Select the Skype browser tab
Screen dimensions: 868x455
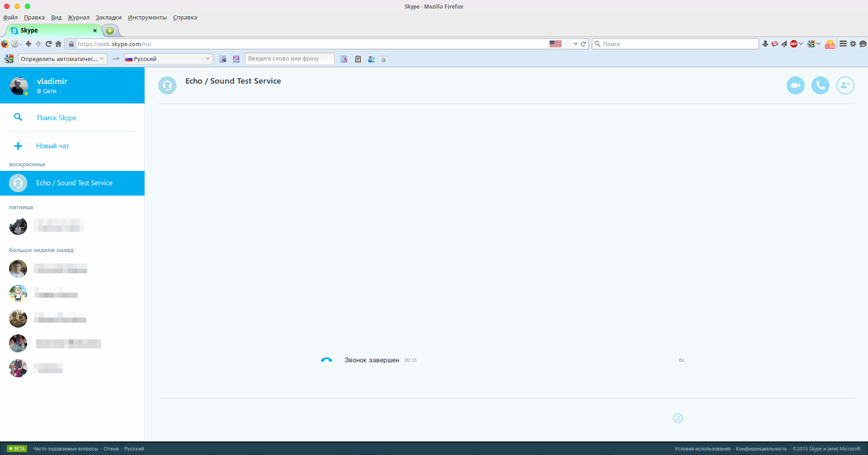[53, 30]
